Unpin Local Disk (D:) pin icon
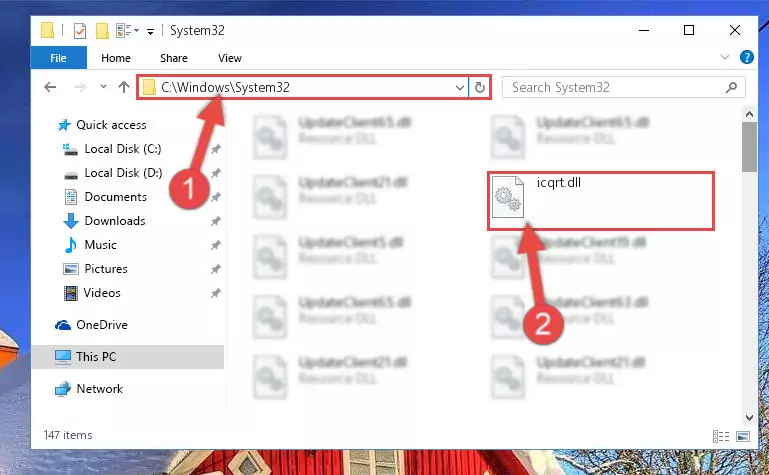The image size is (769, 475). [215, 173]
